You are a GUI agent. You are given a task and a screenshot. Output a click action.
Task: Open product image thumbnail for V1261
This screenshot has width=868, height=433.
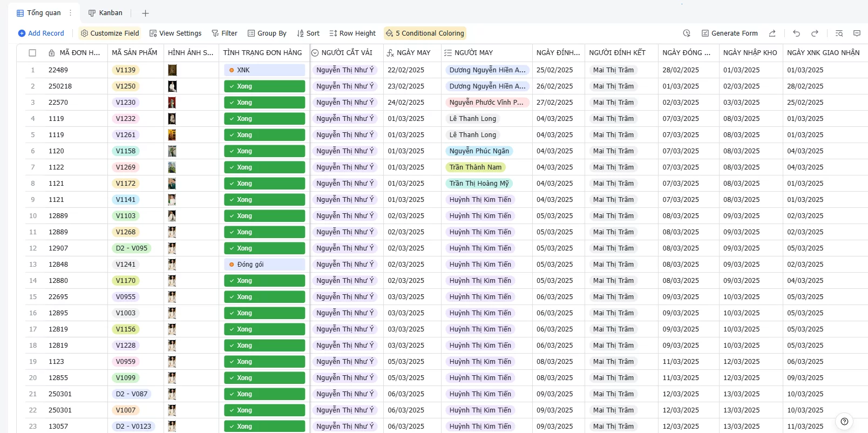click(172, 135)
